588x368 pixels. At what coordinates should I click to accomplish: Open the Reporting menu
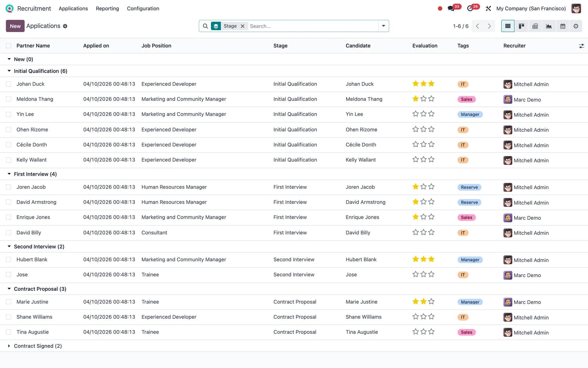pyautogui.click(x=107, y=8)
